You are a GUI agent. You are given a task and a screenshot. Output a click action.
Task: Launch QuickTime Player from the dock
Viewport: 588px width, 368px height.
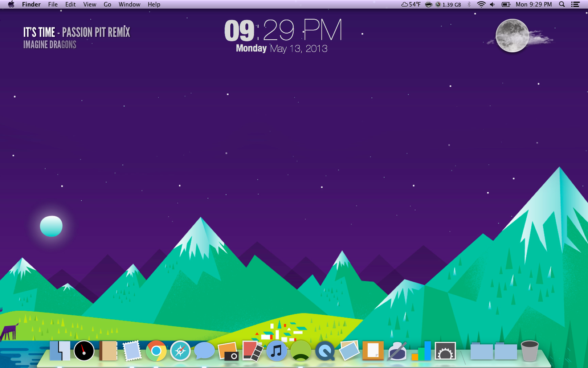pos(325,351)
